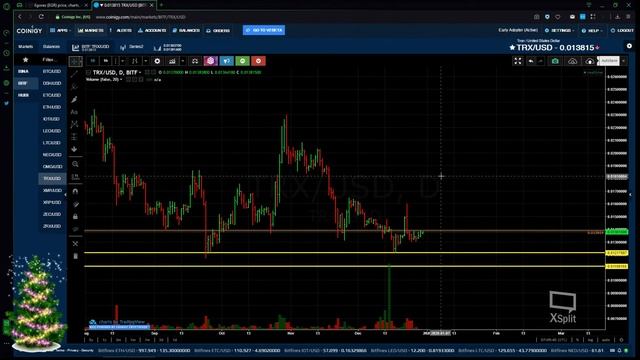
Task: Click the upper yellow line price label
Action: click(x=617, y=253)
